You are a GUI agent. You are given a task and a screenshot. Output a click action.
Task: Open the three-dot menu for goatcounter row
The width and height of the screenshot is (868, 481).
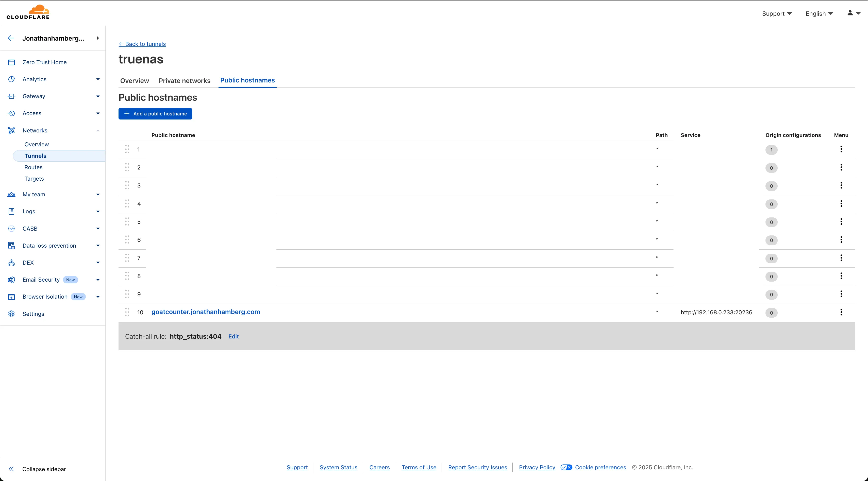(x=841, y=312)
